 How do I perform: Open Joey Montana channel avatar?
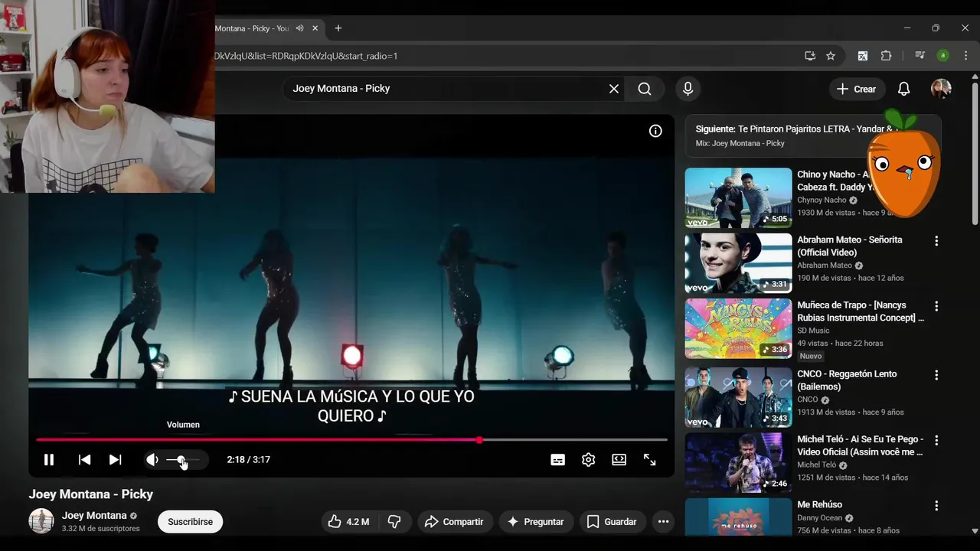(x=41, y=521)
